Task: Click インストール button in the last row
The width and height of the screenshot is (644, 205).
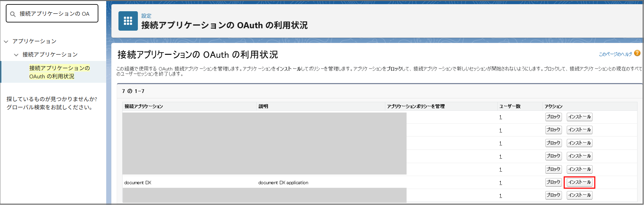Action: (579, 195)
